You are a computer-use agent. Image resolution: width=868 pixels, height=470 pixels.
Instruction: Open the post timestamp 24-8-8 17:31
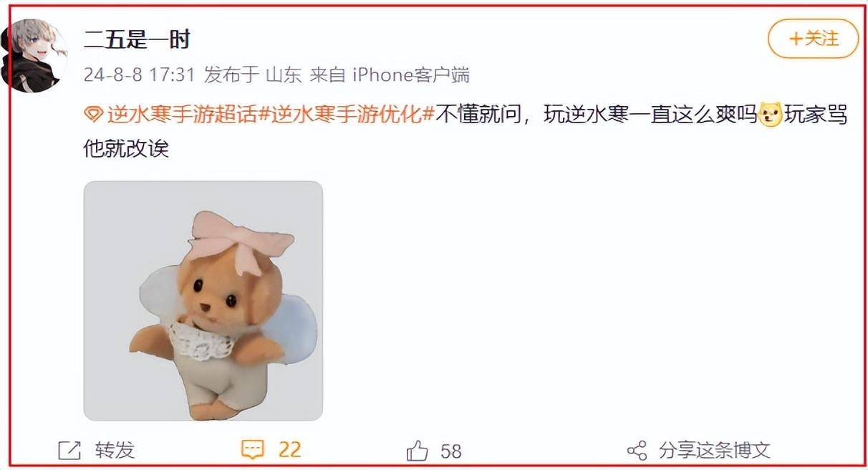click(x=140, y=75)
